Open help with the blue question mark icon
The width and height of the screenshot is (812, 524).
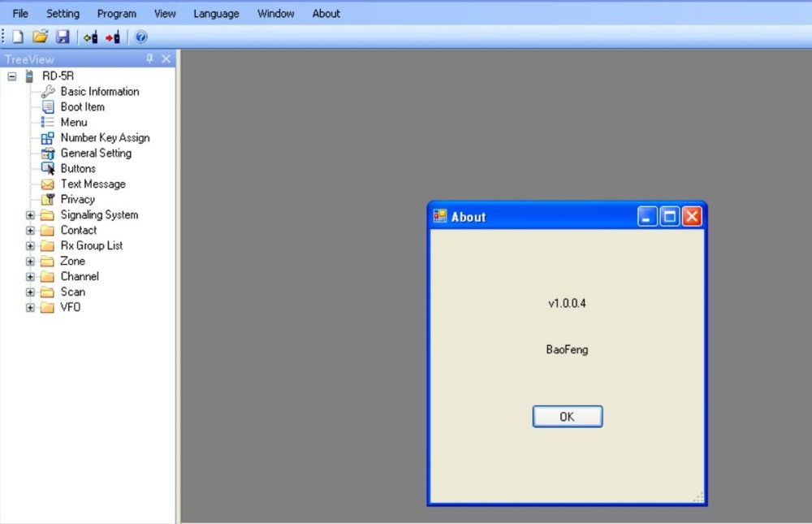pyautogui.click(x=141, y=37)
